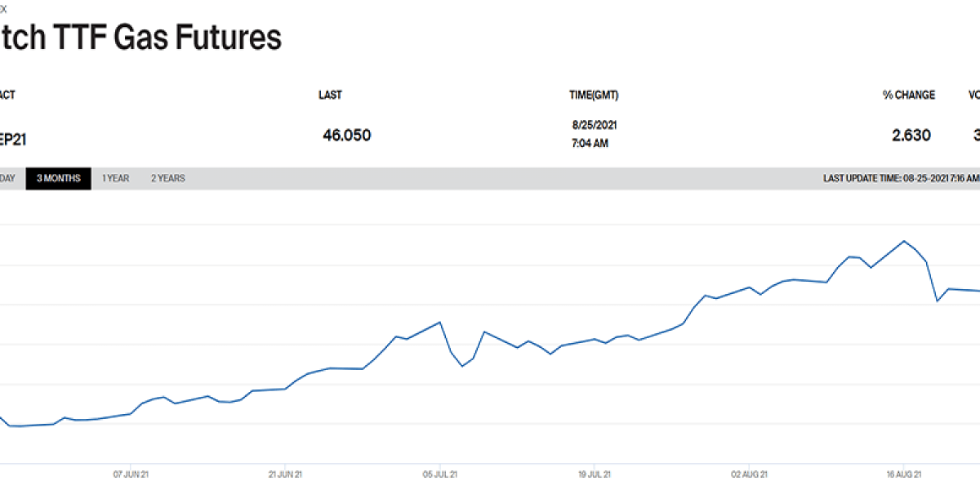Select the 2.630 percent change value
Screen dimensions: 980x490
[911, 135]
